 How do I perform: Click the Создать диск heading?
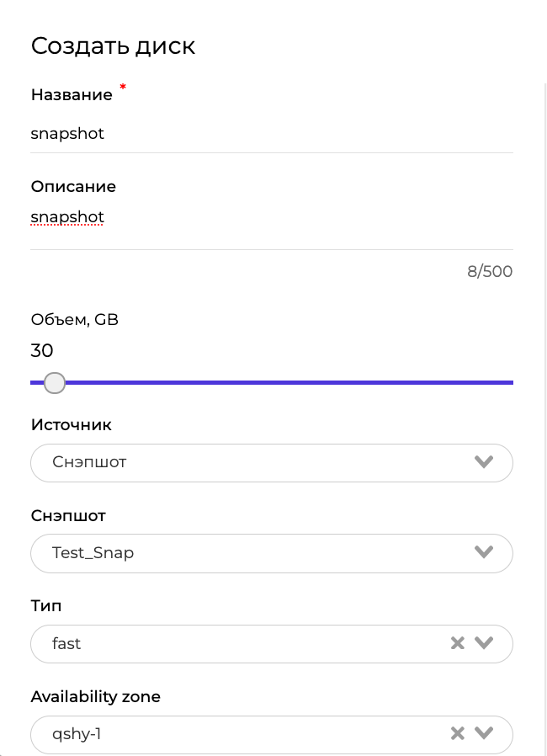[x=113, y=45]
